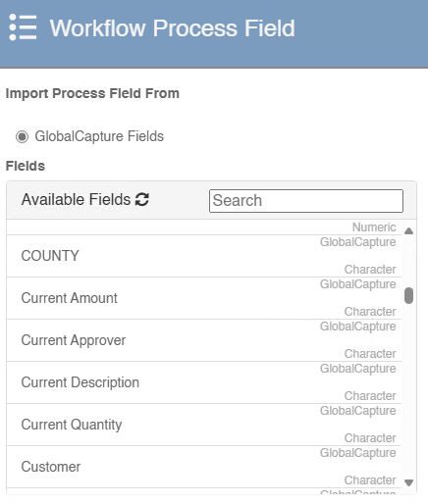
Task: Click the Search input box
Action: 306,201
